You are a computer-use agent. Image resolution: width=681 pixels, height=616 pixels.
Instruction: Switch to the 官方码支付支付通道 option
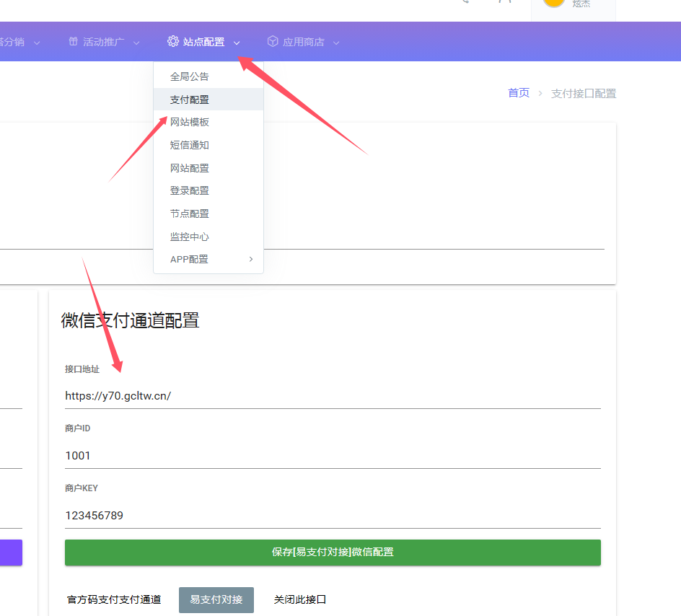point(113,599)
